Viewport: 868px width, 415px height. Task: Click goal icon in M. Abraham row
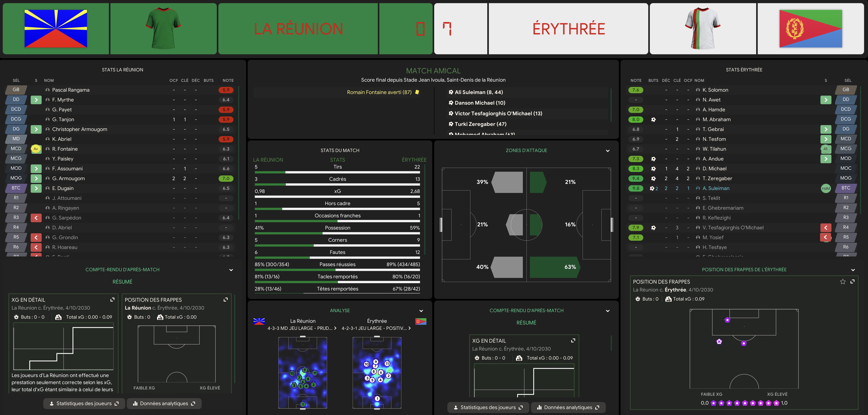click(653, 119)
